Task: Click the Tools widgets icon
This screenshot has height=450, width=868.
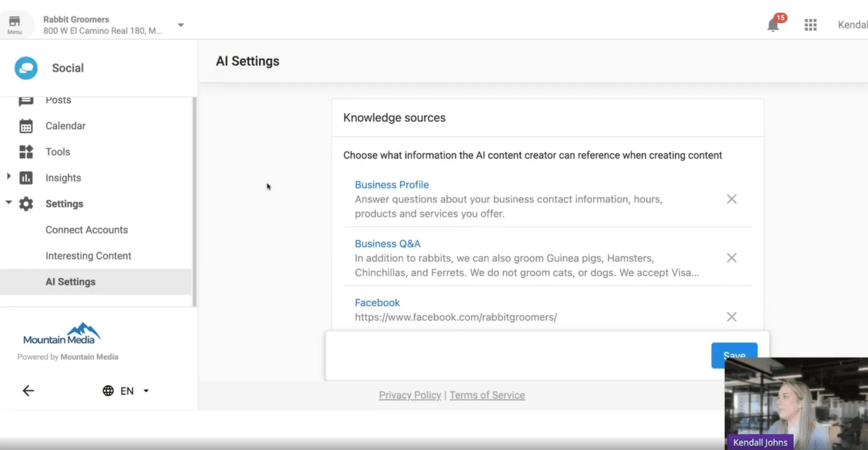Action: [26, 152]
